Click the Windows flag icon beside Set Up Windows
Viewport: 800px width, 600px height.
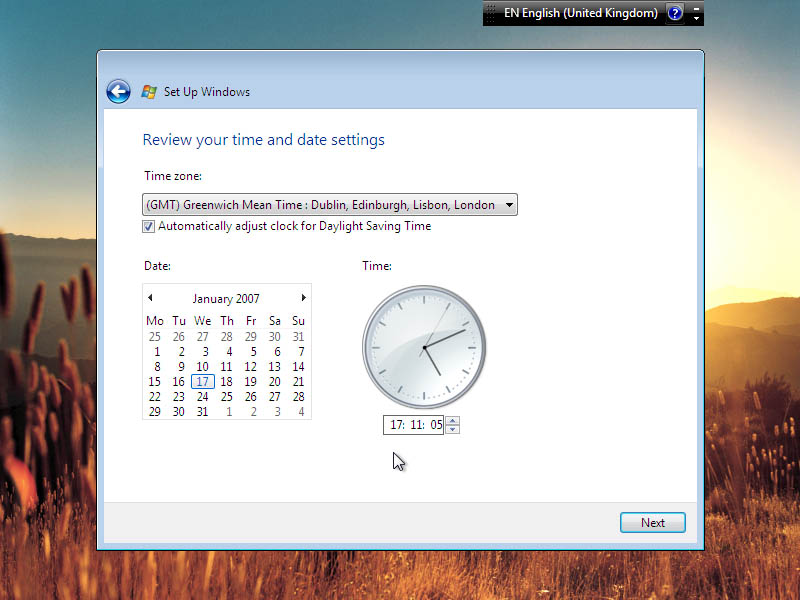[149, 92]
